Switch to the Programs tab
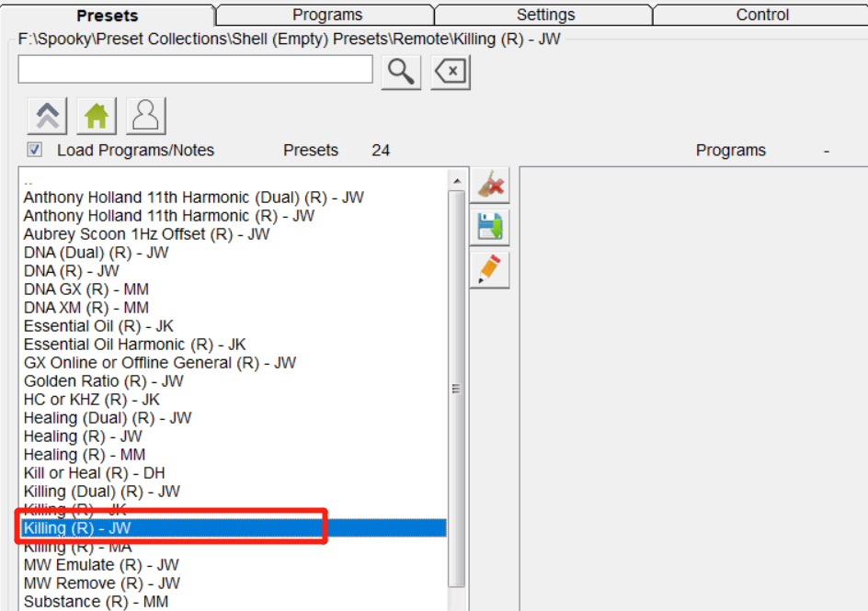The width and height of the screenshot is (868, 611). coord(326,15)
